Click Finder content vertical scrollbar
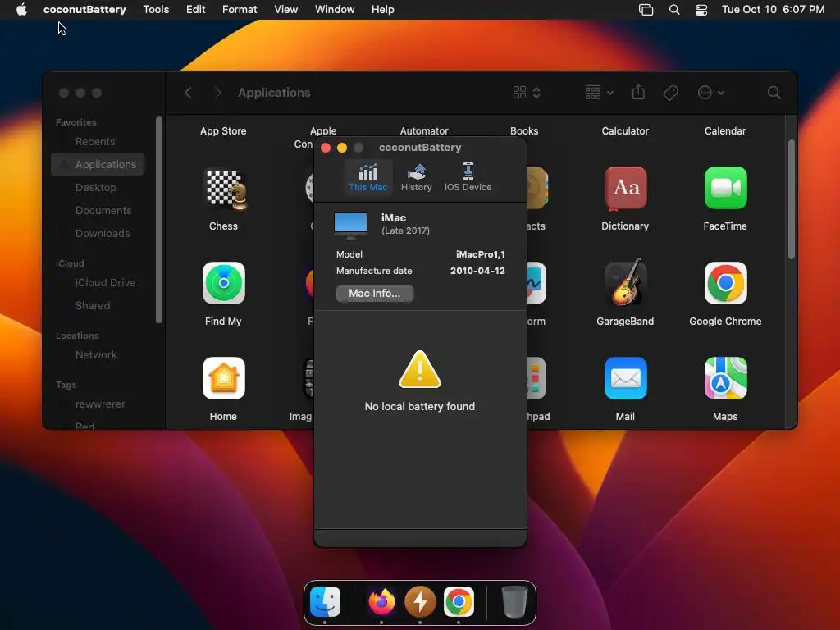Image resolution: width=840 pixels, height=630 pixels. coord(792,199)
